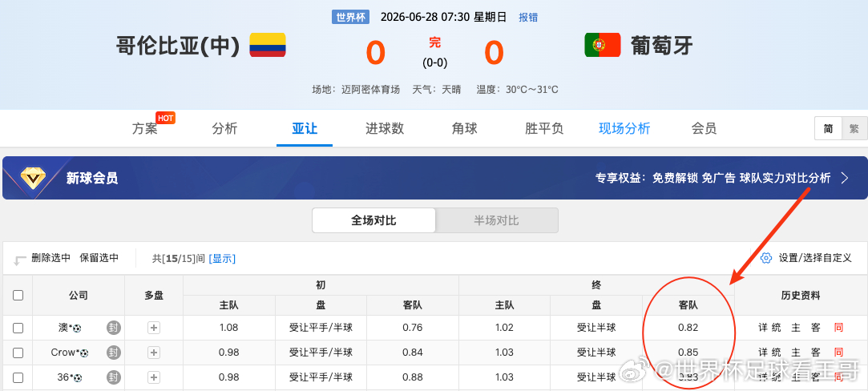Screen dimensions: 868x391
Task: Click initial away odds 0.88
Action: (413, 377)
